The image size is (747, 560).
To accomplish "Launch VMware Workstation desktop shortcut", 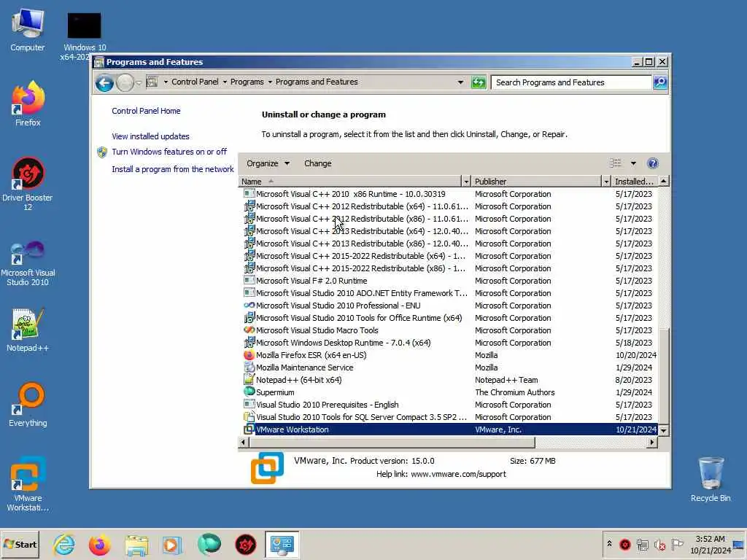I will (28, 483).
